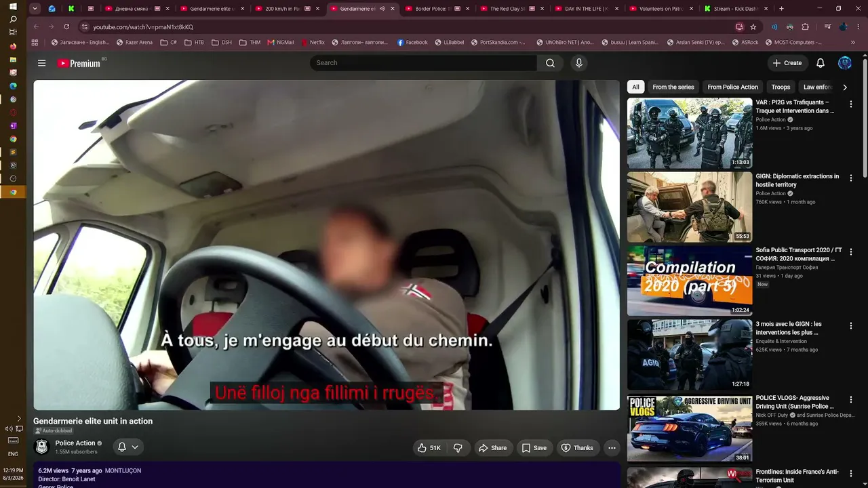868x488 pixels.
Task: Open the NGMail bookmark
Action: (281, 42)
